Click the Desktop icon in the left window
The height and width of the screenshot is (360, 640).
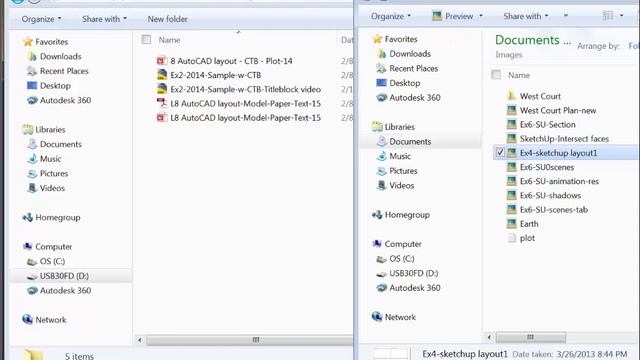[32, 86]
